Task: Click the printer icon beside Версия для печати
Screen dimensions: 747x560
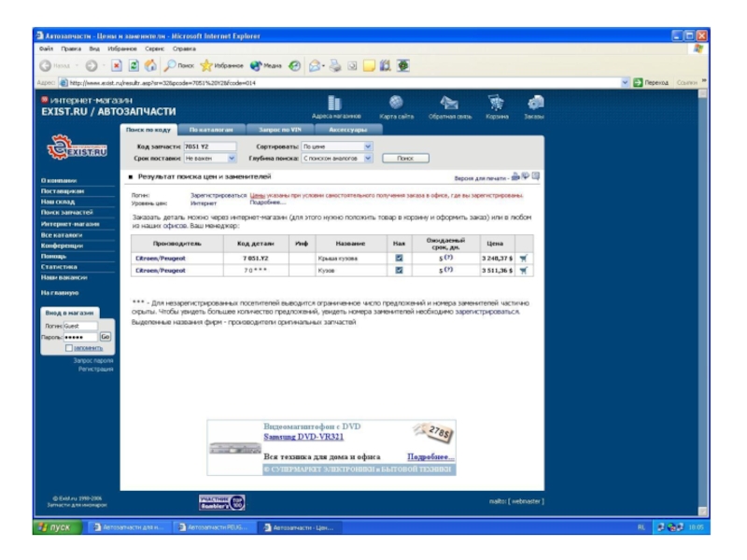Action: tap(515, 176)
